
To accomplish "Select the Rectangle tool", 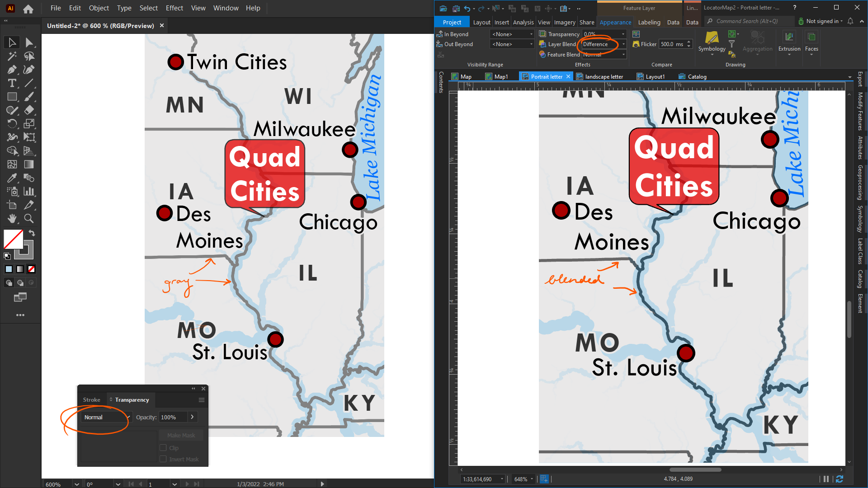I will click(x=12, y=97).
